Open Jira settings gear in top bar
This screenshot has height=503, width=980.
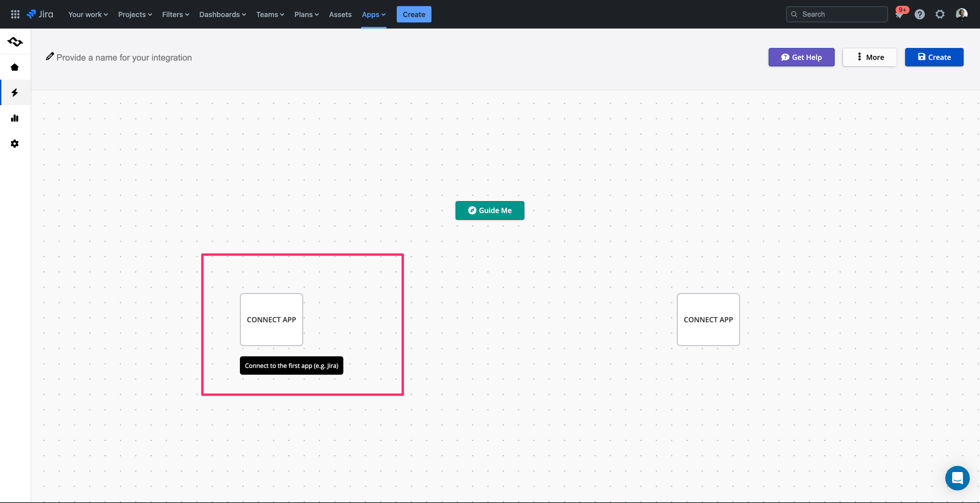coord(940,14)
